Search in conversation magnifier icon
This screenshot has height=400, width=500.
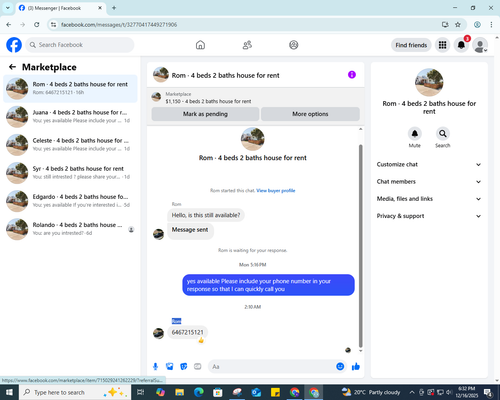(x=443, y=134)
